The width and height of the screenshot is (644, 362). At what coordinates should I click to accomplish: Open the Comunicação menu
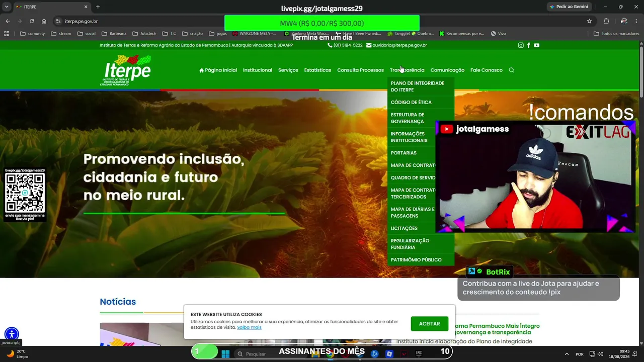[447, 70]
